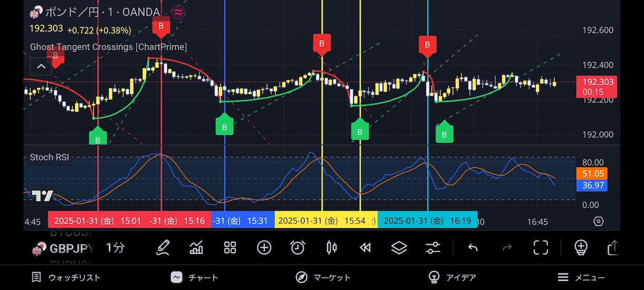Go to the マーケット tab
Viewport: 644px width, 290px height.
tap(323, 277)
